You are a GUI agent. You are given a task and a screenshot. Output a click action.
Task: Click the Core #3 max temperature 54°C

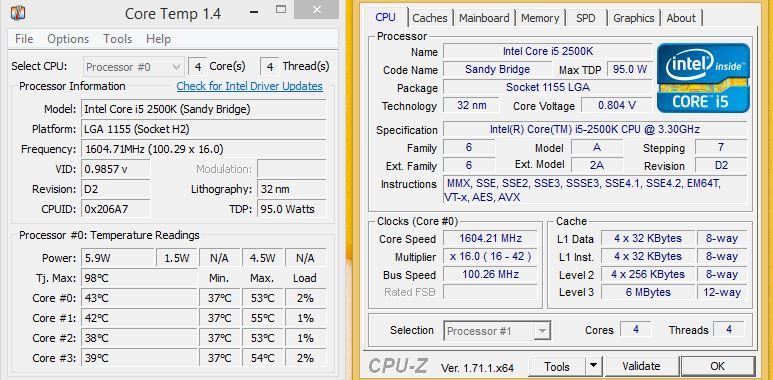point(262,358)
